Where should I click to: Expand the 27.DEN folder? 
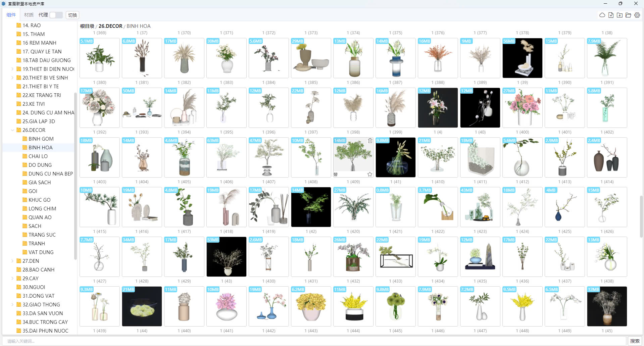(x=12, y=261)
